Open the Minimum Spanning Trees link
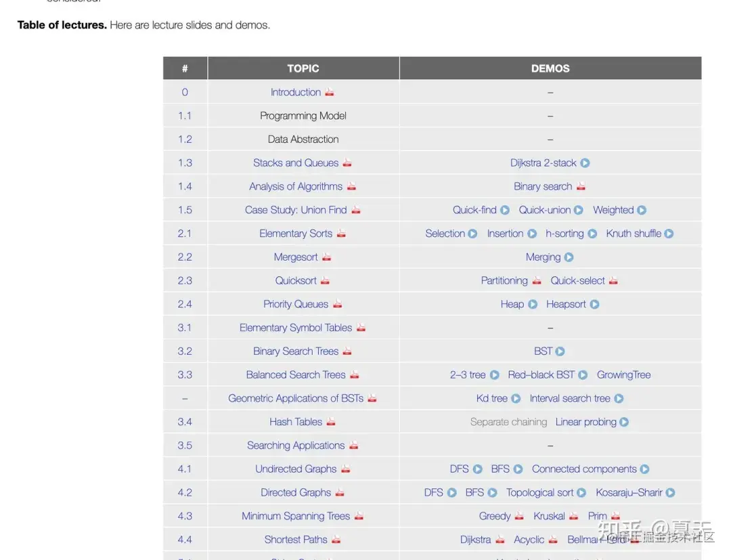The height and width of the screenshot is (560, 731). pyautogui.click(x=296, y=516)
